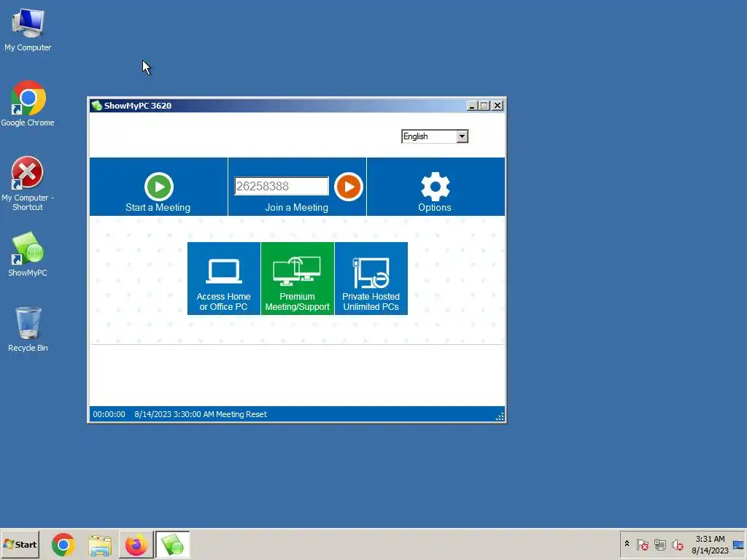The width and height of the screenshot is (747, 560).
Task: Open Options via the gear icon
Action: click(x=435, y=186)
